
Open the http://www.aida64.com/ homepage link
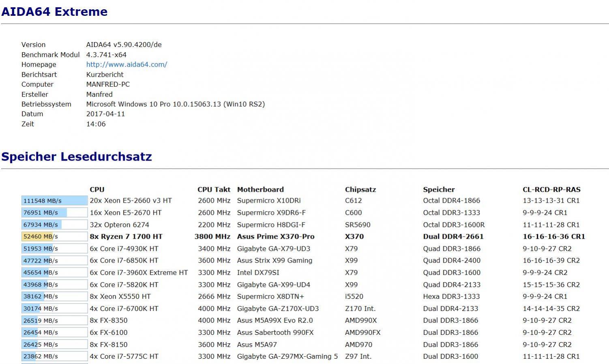click(127, 64)
